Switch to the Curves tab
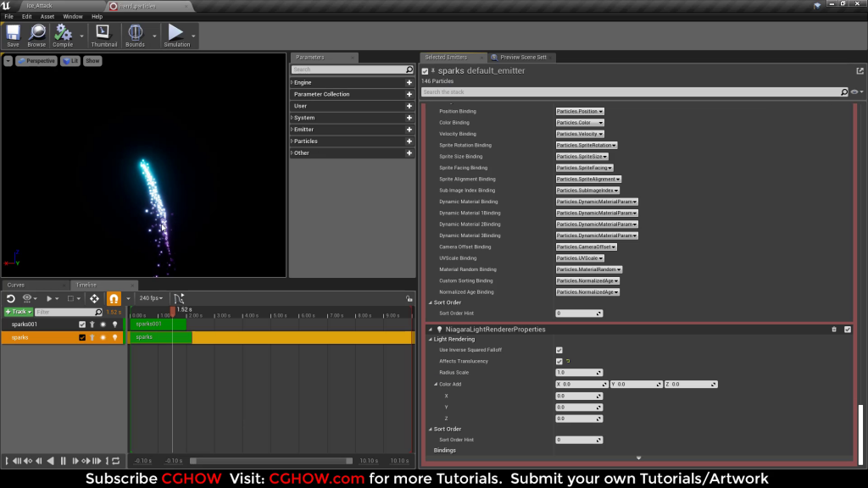Viewport: 868px width, 488px height. [x=16, y=285]
